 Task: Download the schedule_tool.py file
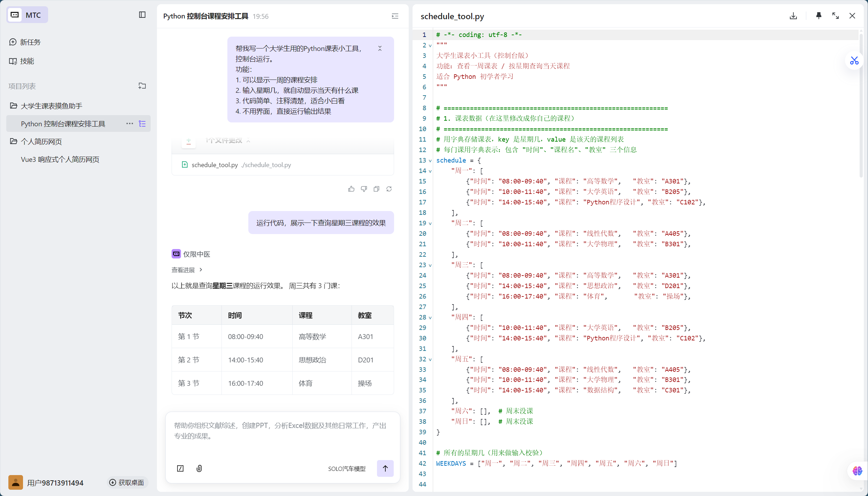click(x=793, y=16)
